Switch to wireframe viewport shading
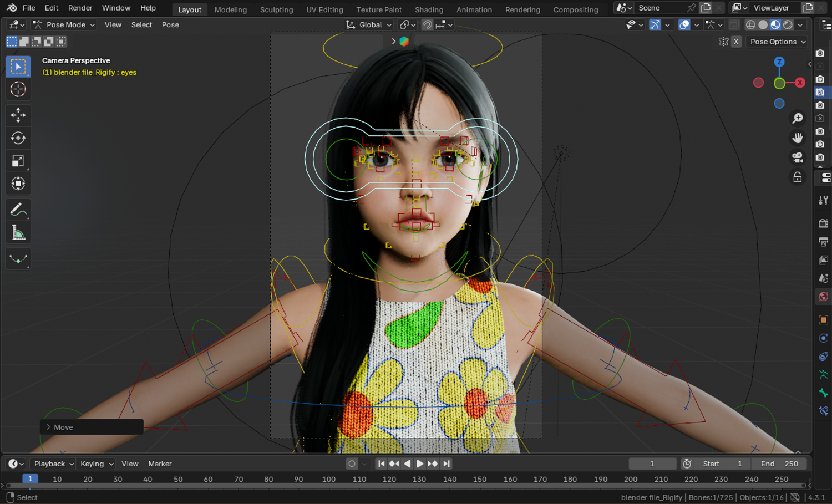Viewport: 832px width, 504px height. click(x=750, y=25)
